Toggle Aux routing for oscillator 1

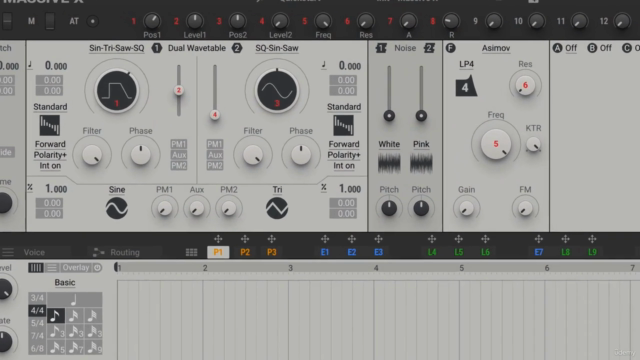179,155
